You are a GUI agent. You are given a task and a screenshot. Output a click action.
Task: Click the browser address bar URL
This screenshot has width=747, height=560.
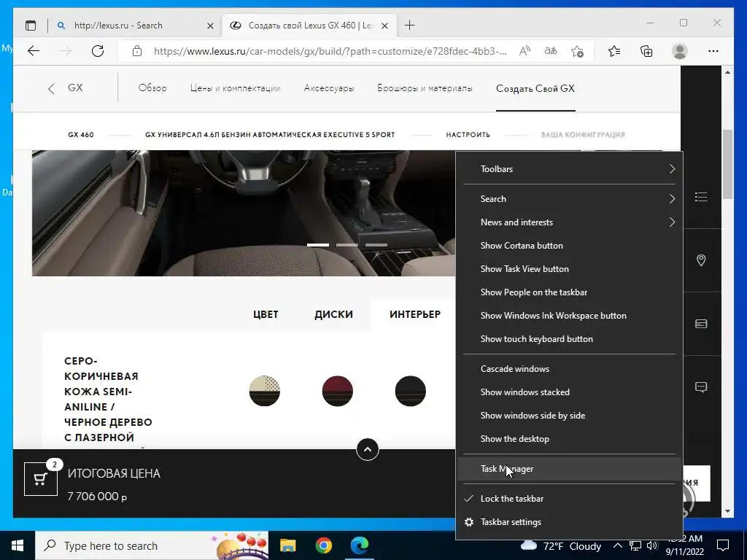tap(330, 51)
